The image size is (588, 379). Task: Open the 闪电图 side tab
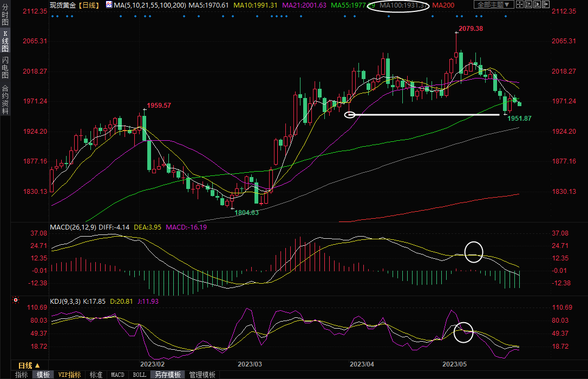tap(5, 68)
